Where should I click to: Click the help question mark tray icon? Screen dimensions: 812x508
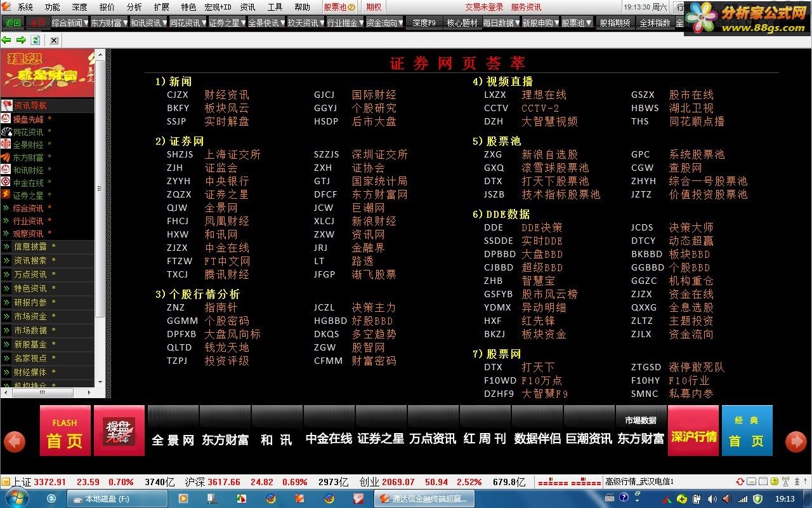[x=624, y=498]
